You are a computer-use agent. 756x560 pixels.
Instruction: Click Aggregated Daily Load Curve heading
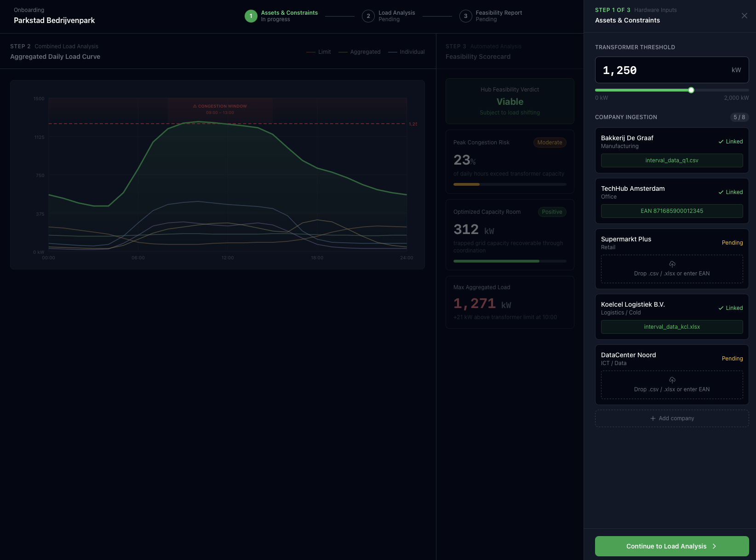tap(55, 57)
